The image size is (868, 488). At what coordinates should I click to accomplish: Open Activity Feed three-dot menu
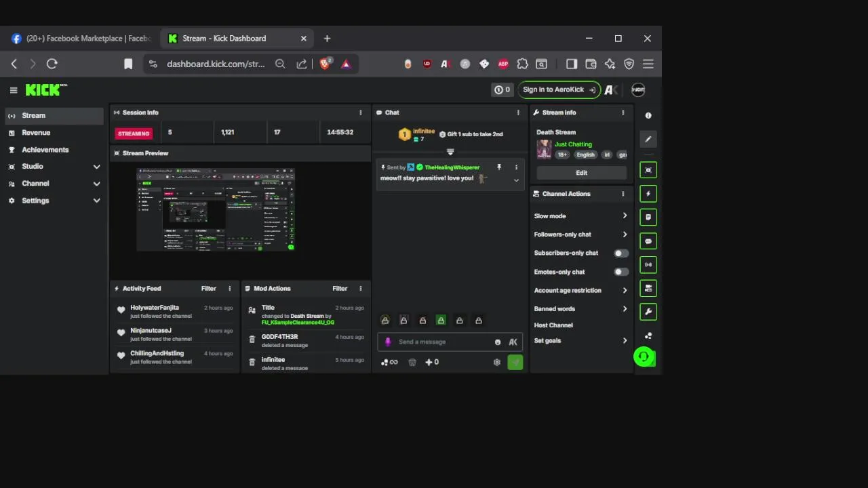pos(229,289)
